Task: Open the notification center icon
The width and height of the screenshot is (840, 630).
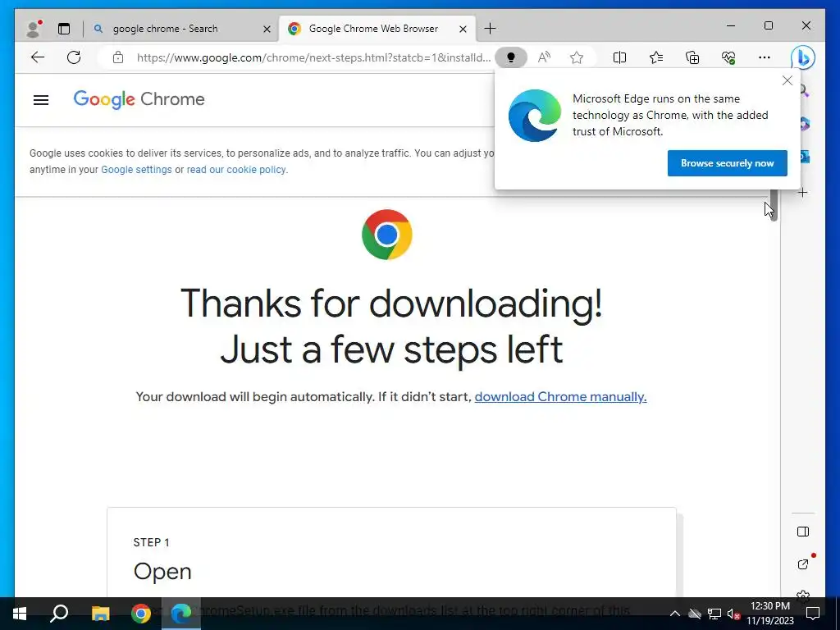Action: (x=813, y=614)
